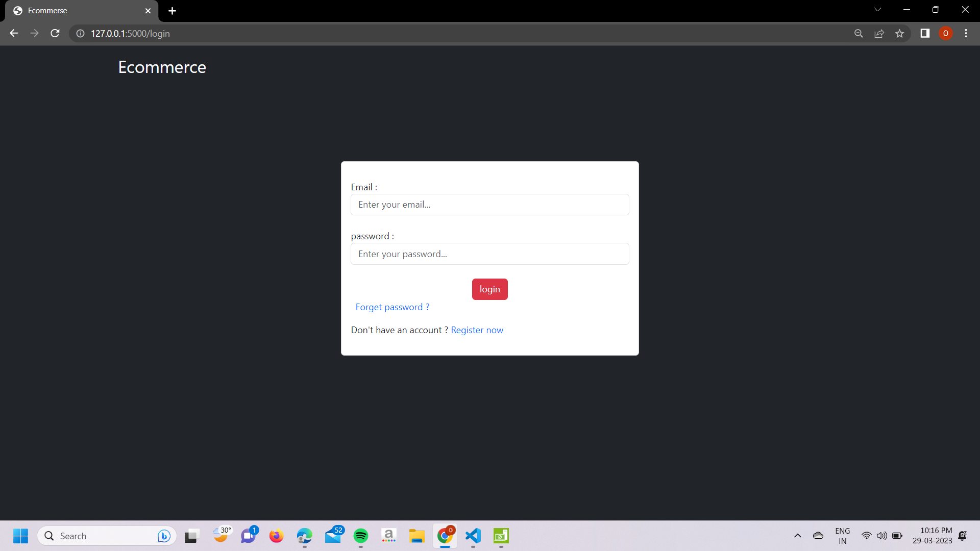Expand hidden icons in the system tray
The image size is (980, 551).
[x=798, y=536]
